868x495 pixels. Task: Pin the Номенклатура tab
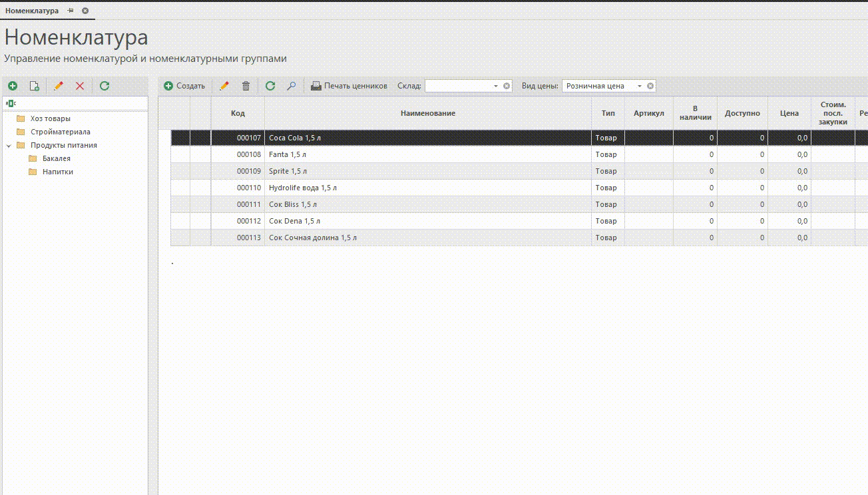point(71,11)
